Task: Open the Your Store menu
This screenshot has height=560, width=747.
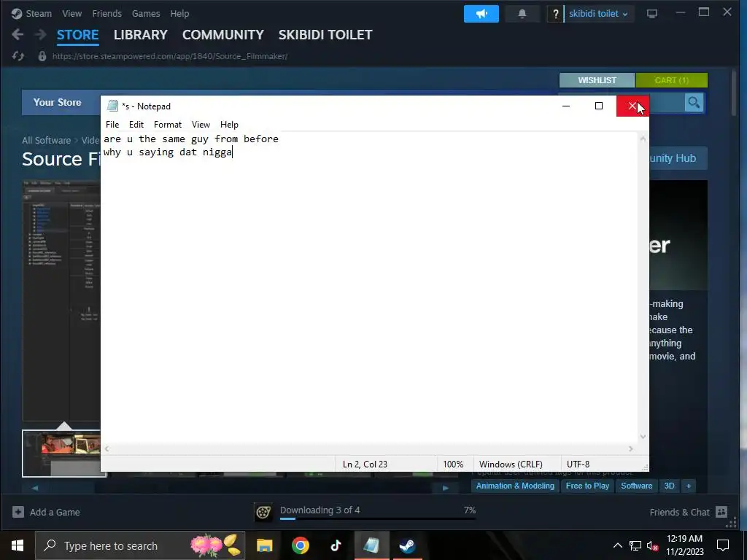Action: [57, 102]
